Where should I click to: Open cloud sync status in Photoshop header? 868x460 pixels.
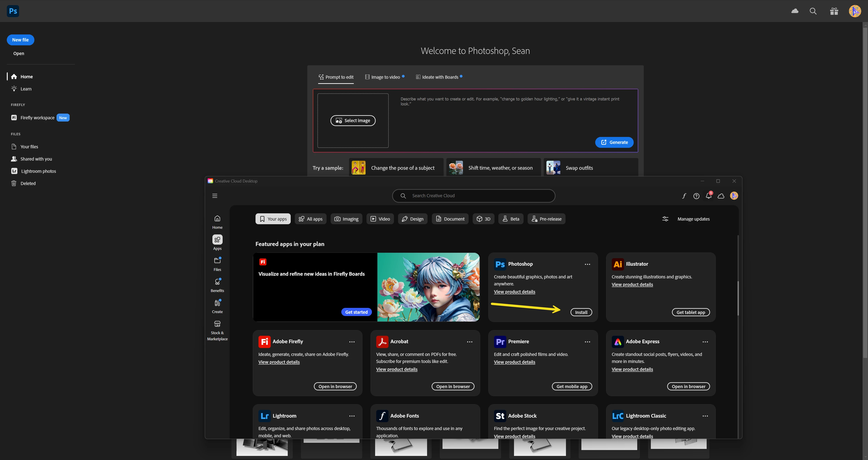tap(795, 11)
